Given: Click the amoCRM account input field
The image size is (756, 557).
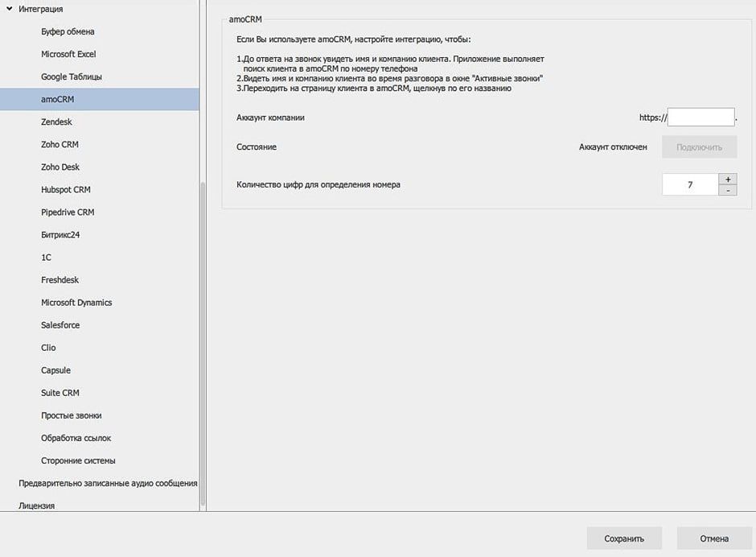Looking at the screenshot, I should [x=701, y=118].
